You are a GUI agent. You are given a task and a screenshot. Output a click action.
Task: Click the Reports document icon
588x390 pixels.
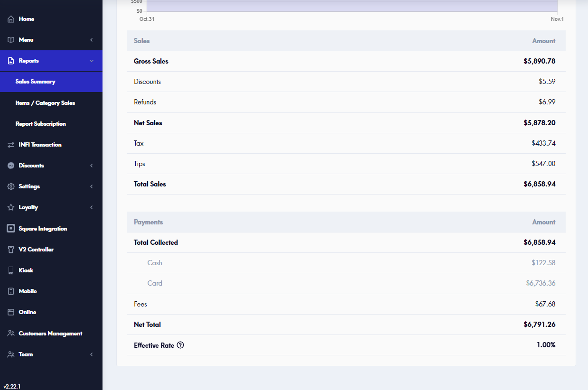coord(11,61)
